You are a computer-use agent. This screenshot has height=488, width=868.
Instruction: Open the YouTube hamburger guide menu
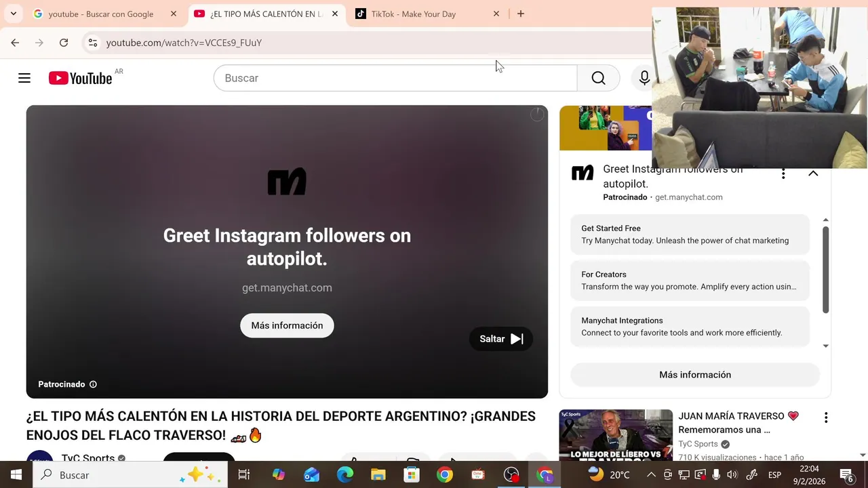pos(24,78)
